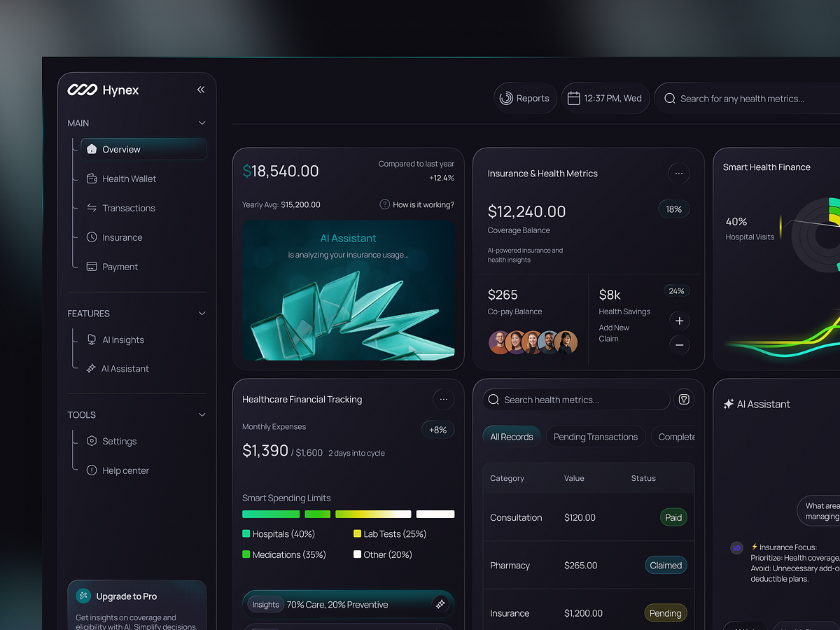Check the Hospitals (40%) legend checkbox
This screenshot has width=840, height=630.
(x=246, y=533)
